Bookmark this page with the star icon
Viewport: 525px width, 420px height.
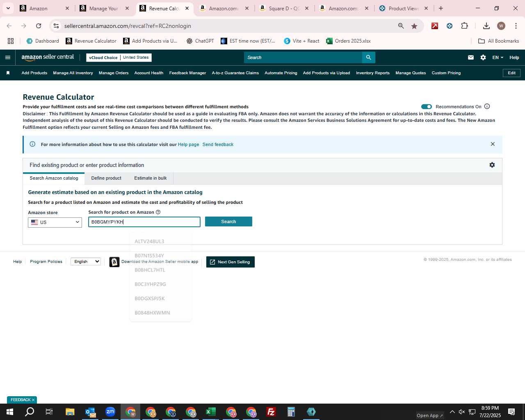tap(414, 26)
